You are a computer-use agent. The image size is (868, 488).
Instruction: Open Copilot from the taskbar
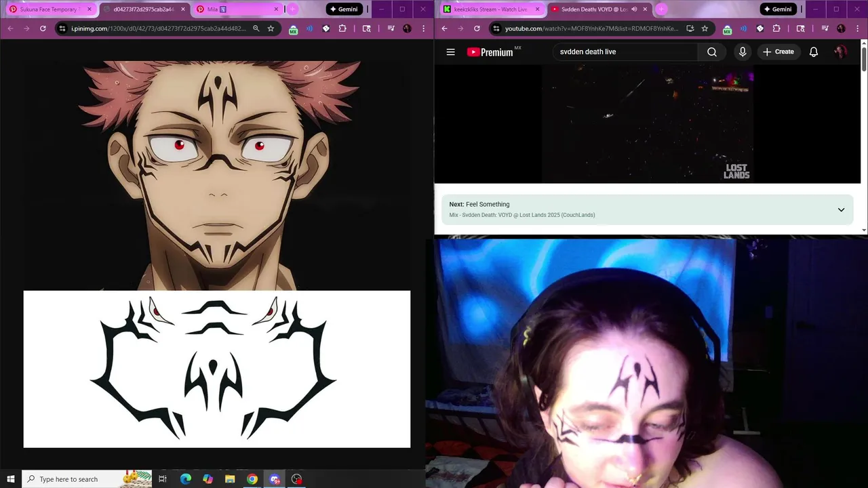point(208,479)
